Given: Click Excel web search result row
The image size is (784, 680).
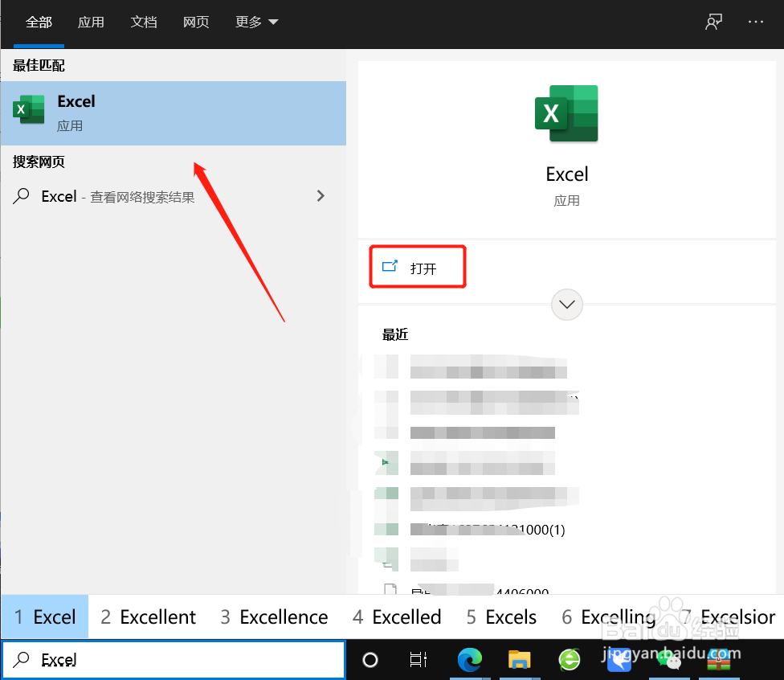Looking at the screenshot, I should 174,196.
